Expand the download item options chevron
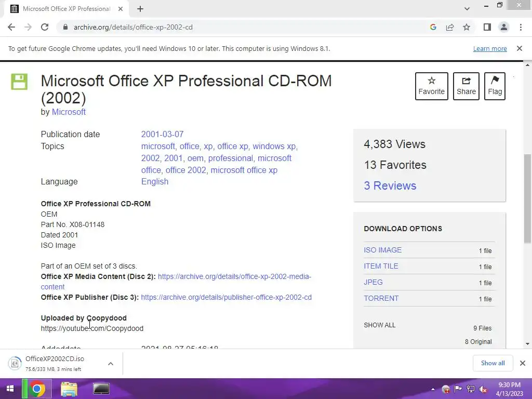532x399 pixels. click(x=111, y=364)
